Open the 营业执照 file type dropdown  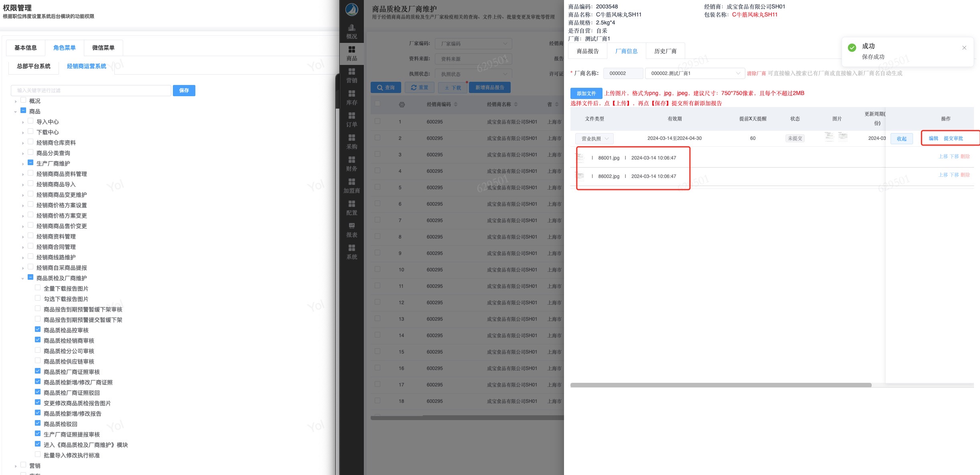pyautogui.click(x=594, y=139)
